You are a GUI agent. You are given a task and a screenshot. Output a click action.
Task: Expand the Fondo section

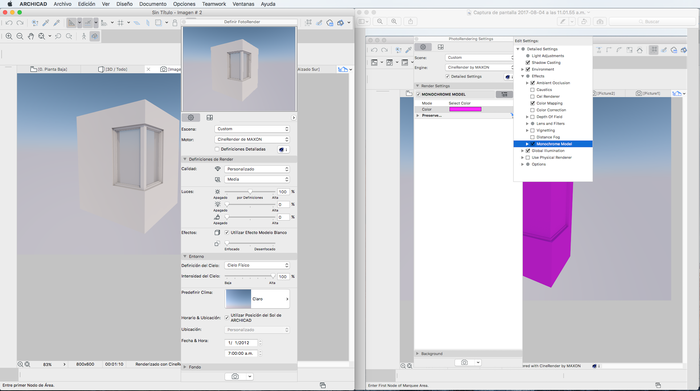click(x=185, y=367)
